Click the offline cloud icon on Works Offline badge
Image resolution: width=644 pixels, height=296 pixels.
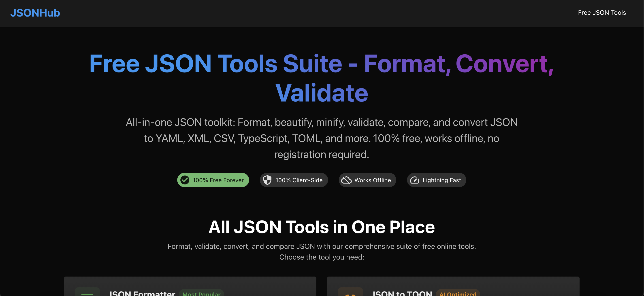click(x=346, y=180)
